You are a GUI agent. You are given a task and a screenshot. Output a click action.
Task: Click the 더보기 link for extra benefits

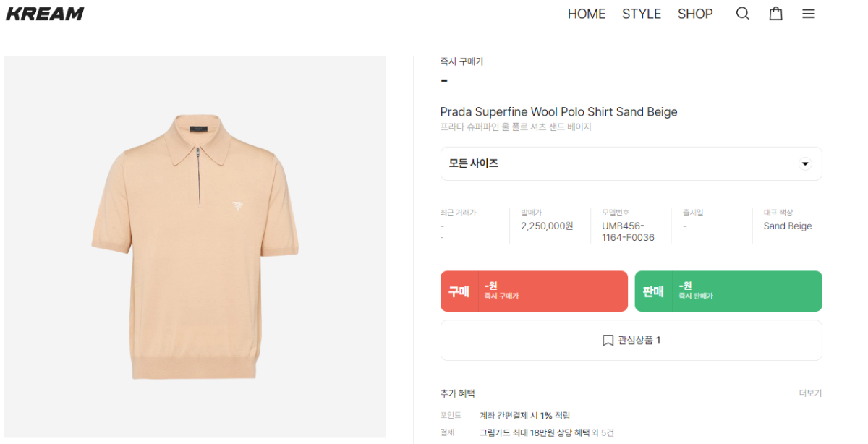tap(810, 393)
